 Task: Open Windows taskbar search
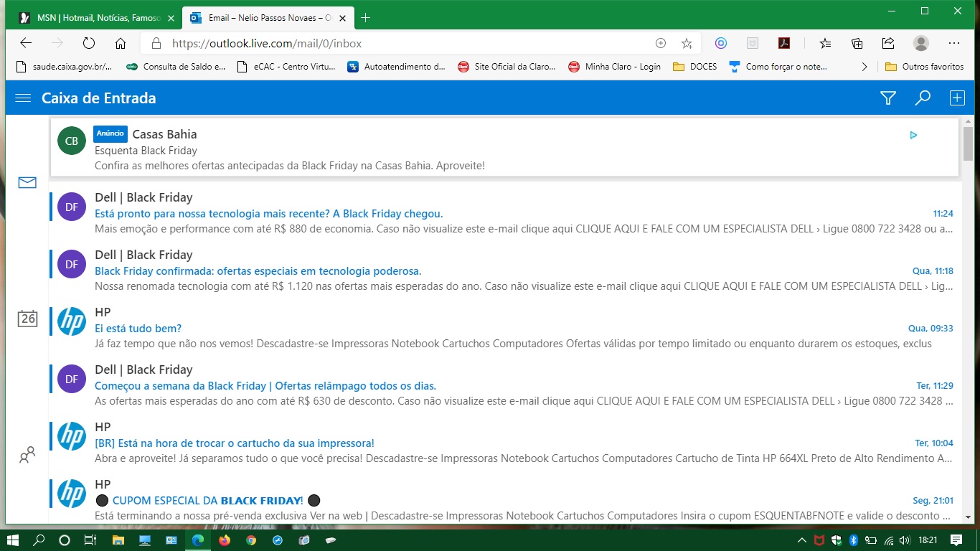pos(39,540)
